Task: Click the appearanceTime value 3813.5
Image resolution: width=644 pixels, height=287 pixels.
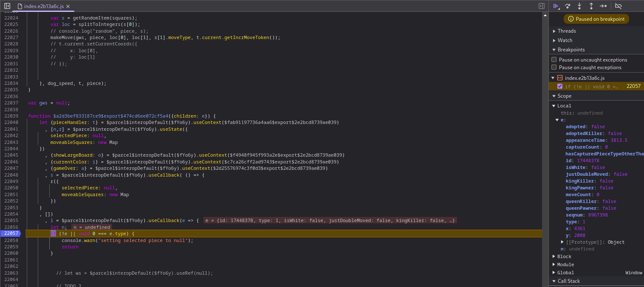Action: [x=619, y=140]
